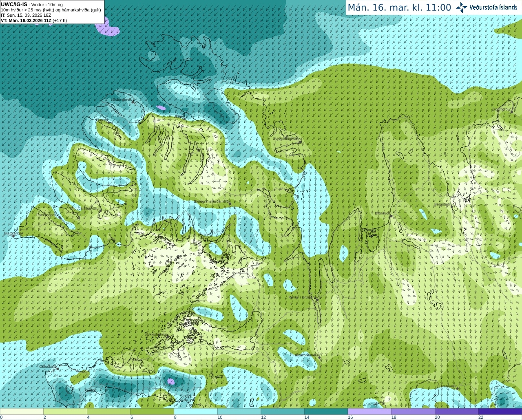Click the 'Mán. 16. mar. kl. 11:00' date header
Screen dimensions: 522x420
tap(399, 7)
